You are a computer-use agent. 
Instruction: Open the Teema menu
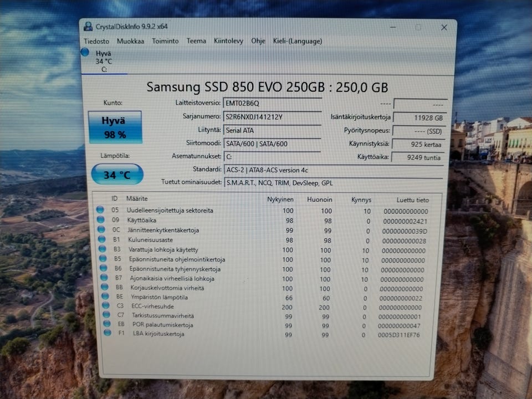[196, 40]
